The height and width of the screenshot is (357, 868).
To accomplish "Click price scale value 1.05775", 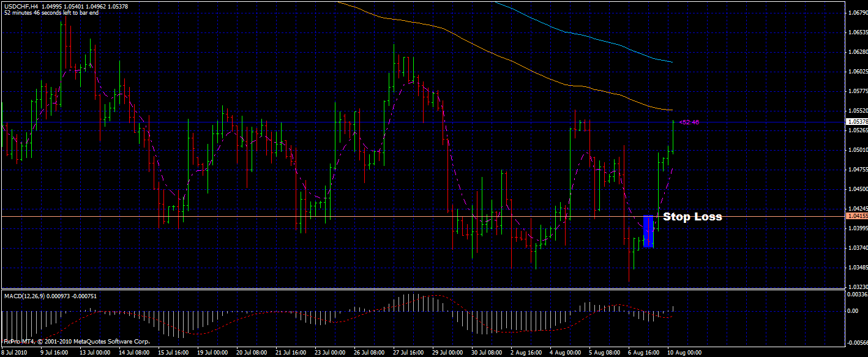I will tap(857, 91).
